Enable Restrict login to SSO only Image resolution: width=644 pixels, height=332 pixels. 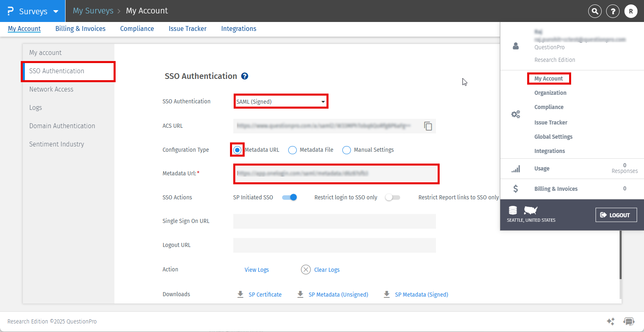coord(393,197)
